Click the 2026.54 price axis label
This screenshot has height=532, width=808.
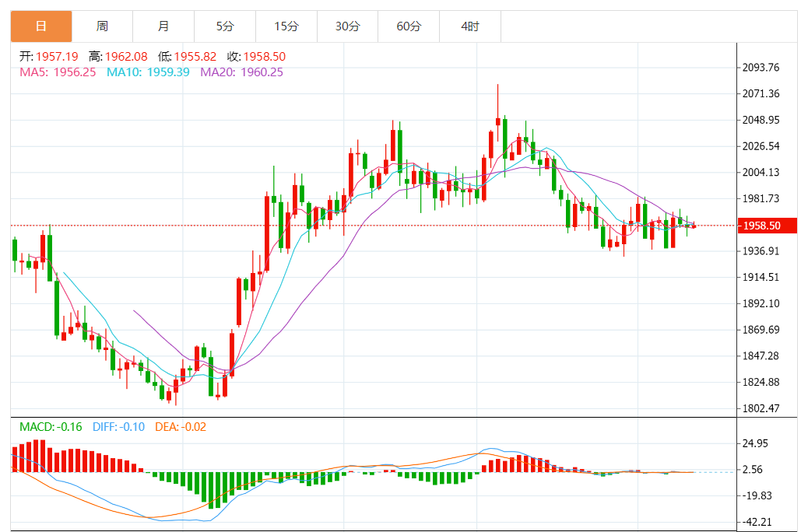tap(761, 146)
